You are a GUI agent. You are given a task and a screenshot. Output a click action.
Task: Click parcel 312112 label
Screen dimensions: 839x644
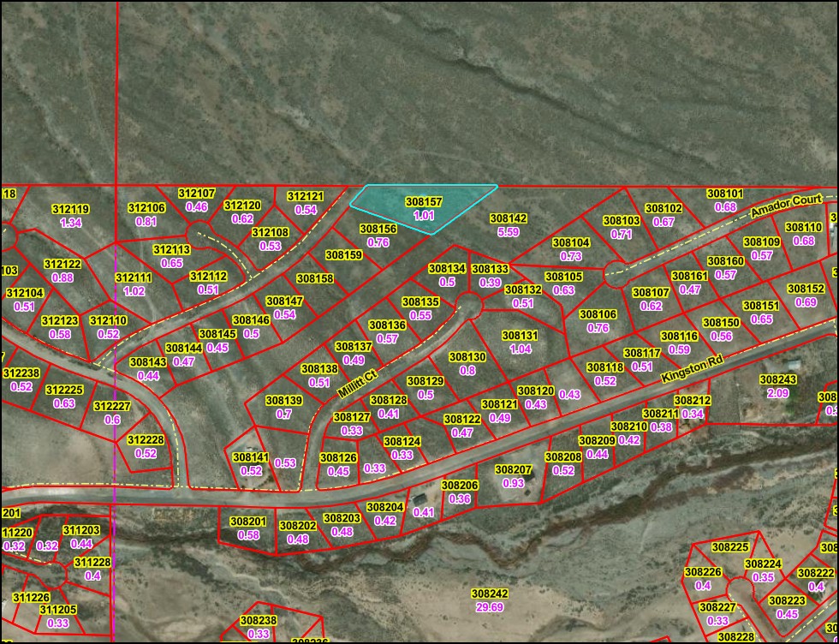(x=208, y=277)
